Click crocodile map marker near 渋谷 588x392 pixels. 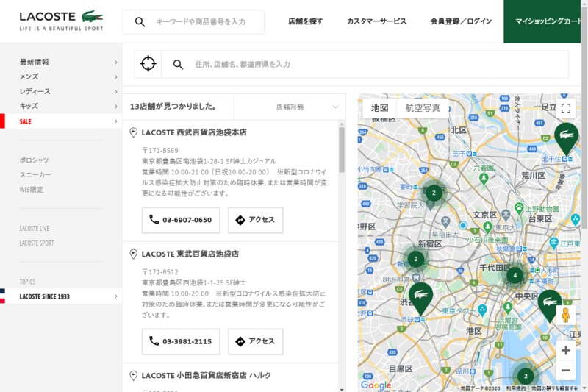[x=420, y=299]
